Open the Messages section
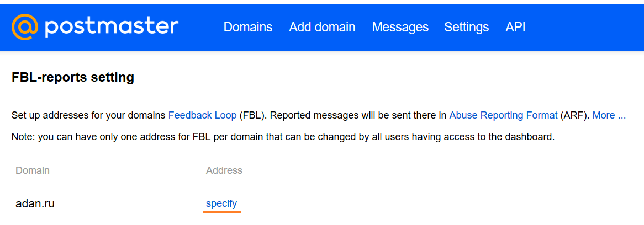This screenshot has width=644, height=225. pos(400,28)
